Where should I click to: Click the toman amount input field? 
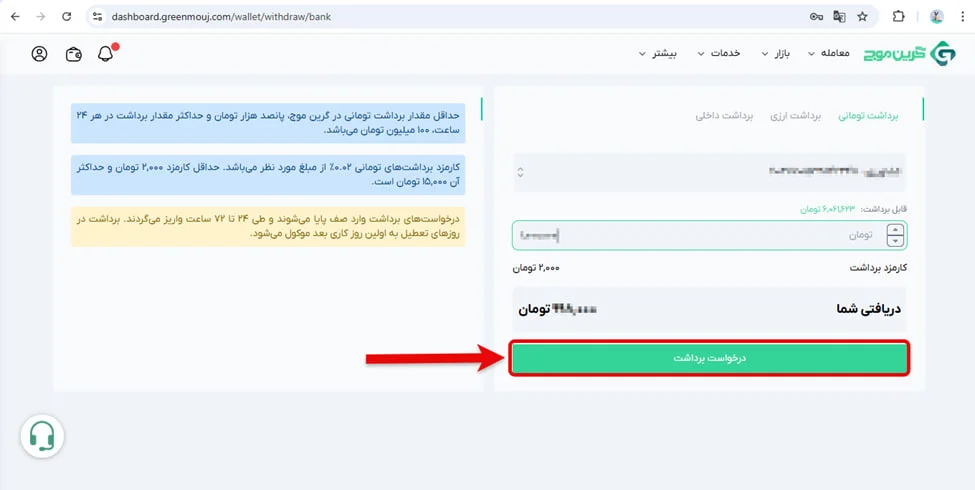pyautogui.click(x=709, y=235)
